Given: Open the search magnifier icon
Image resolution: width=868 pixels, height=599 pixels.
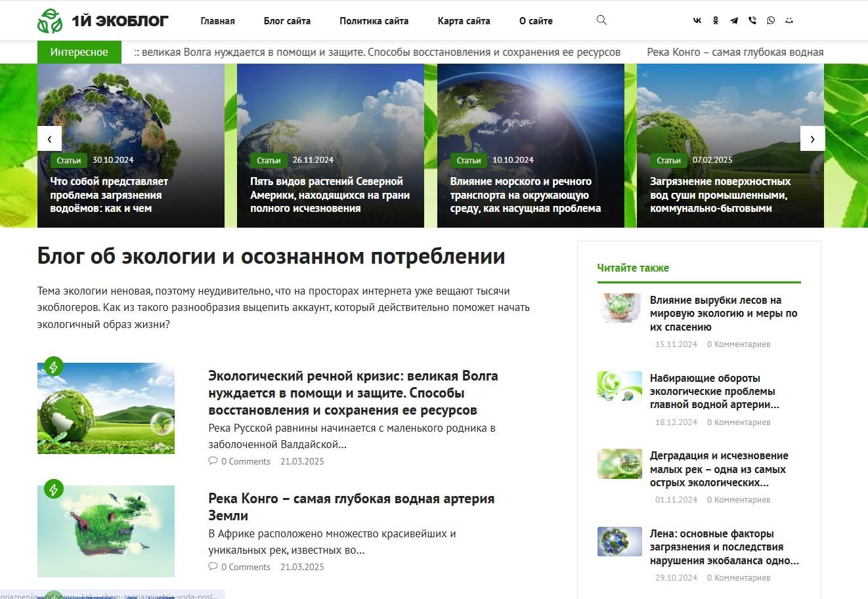Looking at the screenshot, I should point(601,20).
